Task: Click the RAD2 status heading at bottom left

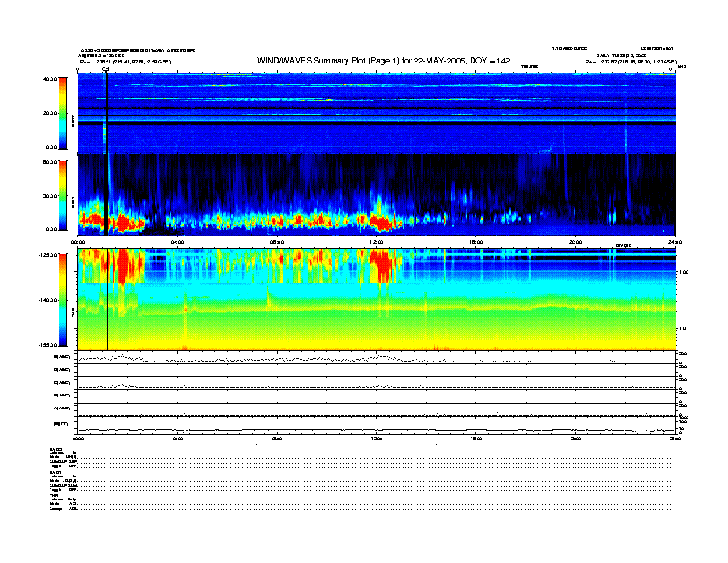Action: (x=56, y=450)
